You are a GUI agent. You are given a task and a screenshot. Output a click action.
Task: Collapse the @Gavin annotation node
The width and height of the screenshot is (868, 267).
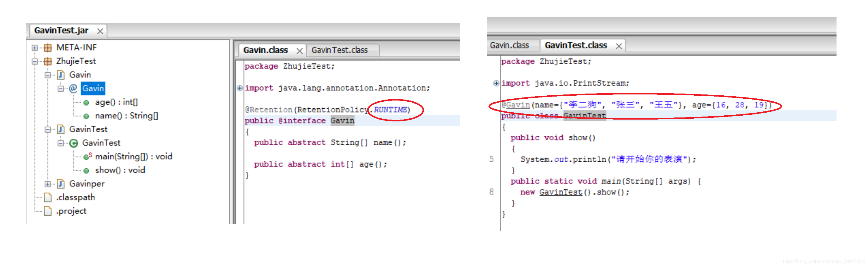pyautogui.click(x=61, y=89)
